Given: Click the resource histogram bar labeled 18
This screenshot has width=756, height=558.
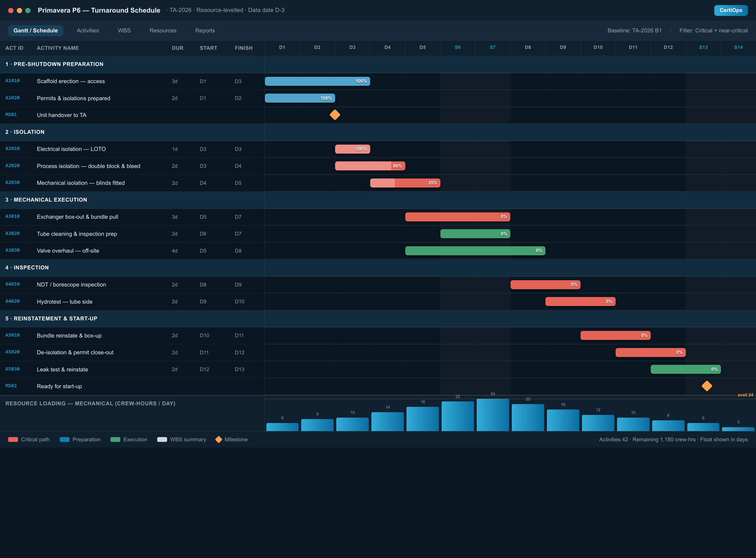Looking at the screenshot, I should tap(423, 419).
